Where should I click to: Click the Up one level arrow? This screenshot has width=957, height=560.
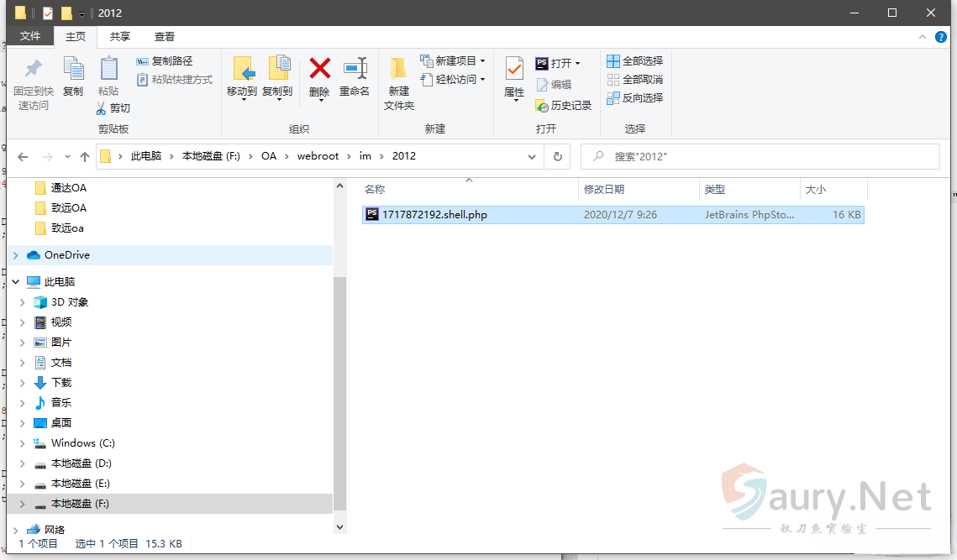pos(84,157)
